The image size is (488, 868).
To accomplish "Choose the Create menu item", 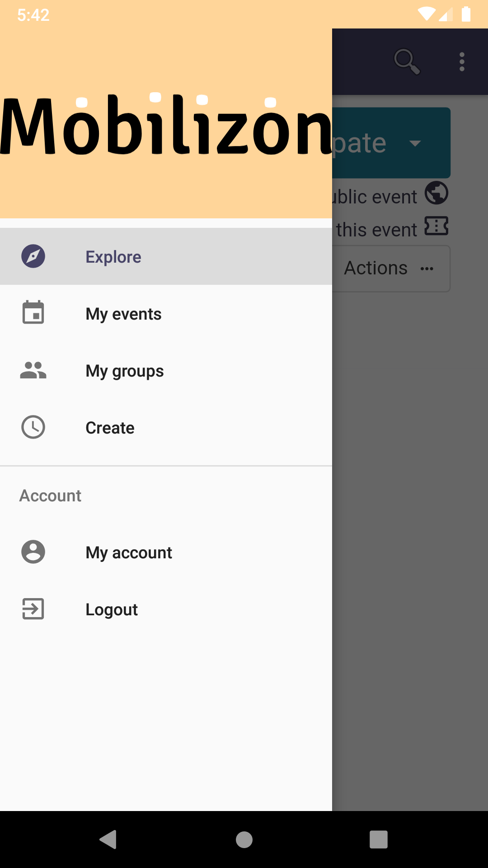I will pyautogui.click(x=110, y=428).
